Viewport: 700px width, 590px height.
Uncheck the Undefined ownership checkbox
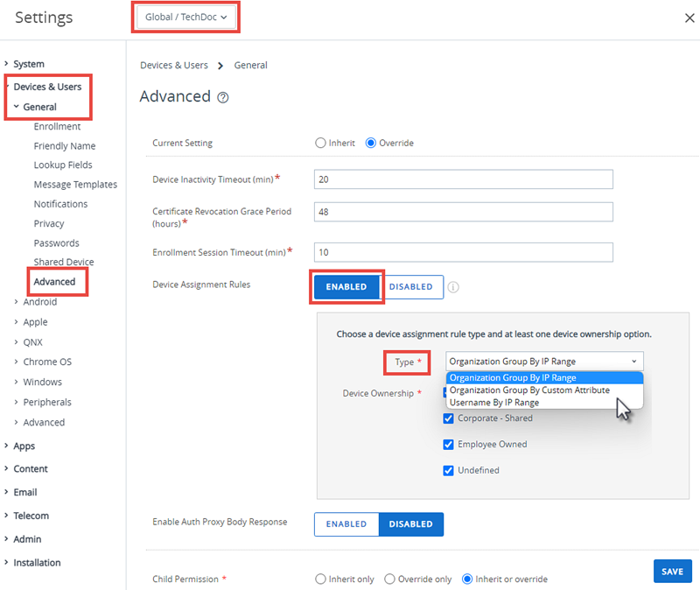[448, 470]
